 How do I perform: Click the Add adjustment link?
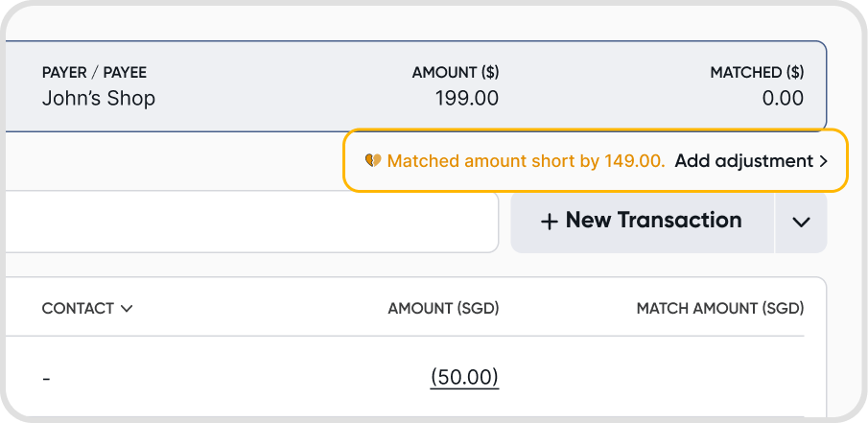(743, 161)
